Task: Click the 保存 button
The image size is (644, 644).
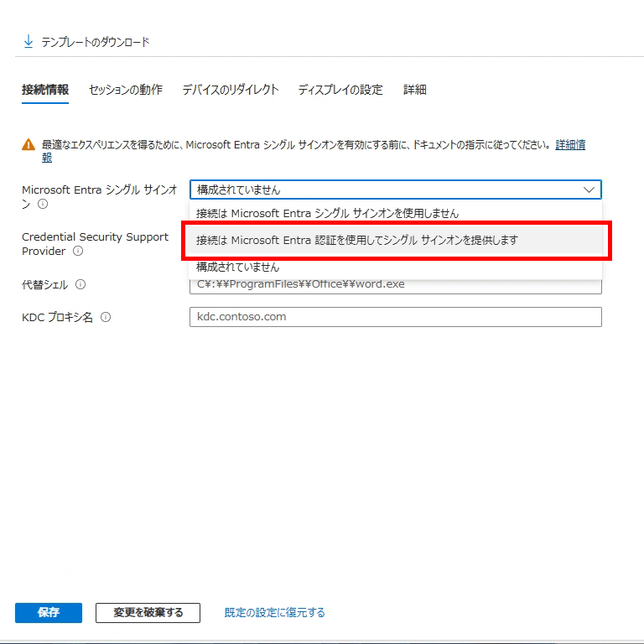Action: click(49, 613)
